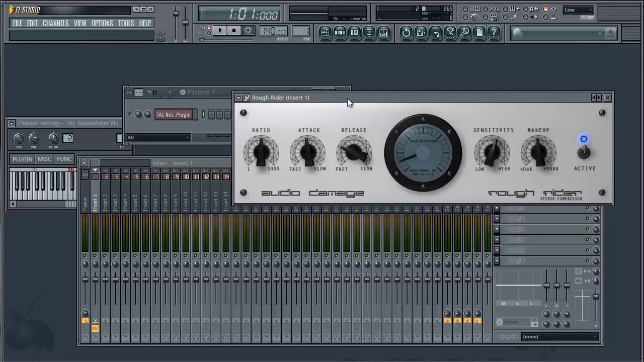The height and width of the screenshot is (362, 644).
Task: Open effect slot 6 dropdown arrow in Mixer
Action: coord(497,240)
